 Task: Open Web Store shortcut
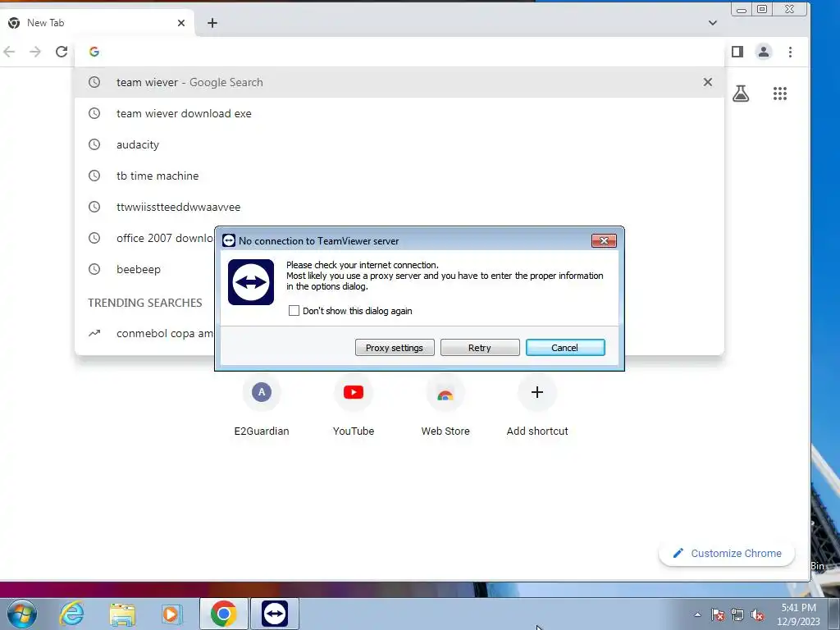pos(445,407)
